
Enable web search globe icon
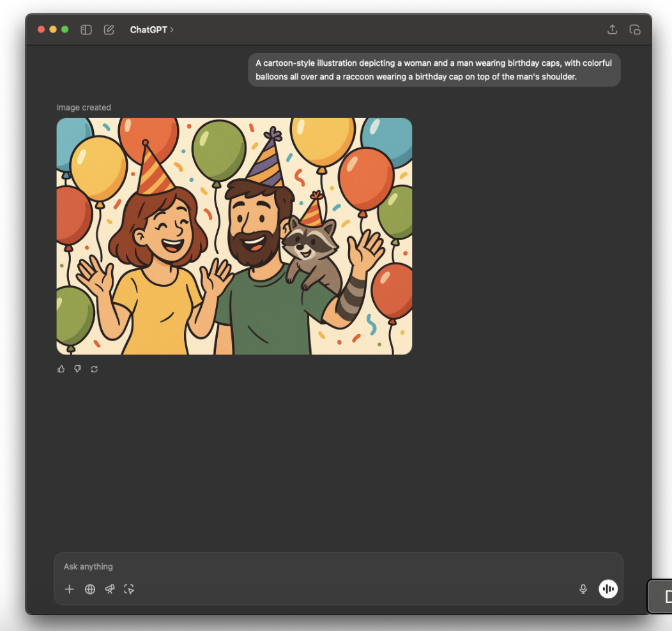point(90,589)
